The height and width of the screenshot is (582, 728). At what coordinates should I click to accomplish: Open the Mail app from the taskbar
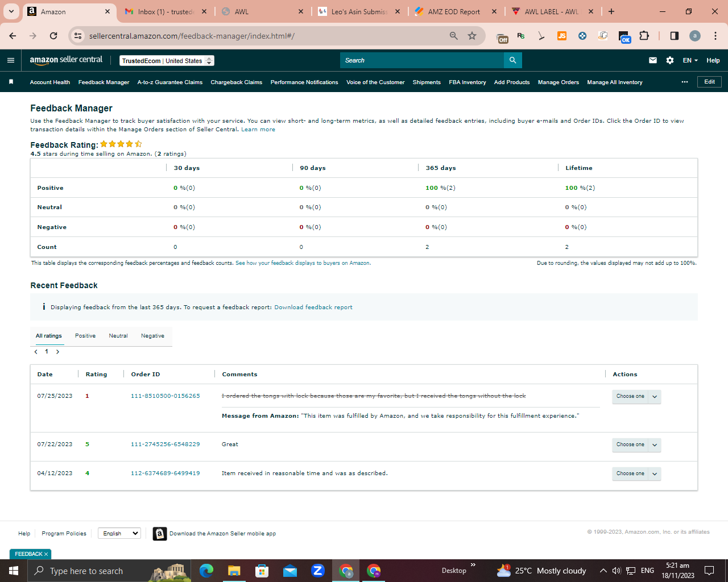click(289, 571)
